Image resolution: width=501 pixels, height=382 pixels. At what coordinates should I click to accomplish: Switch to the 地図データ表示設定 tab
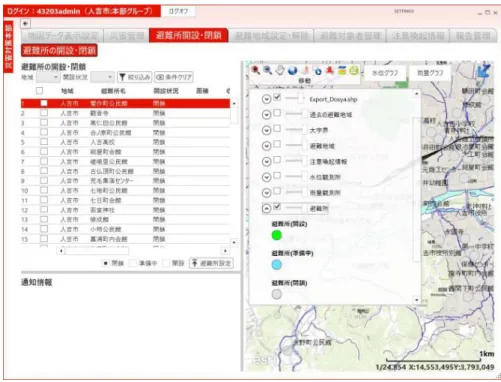62,36
